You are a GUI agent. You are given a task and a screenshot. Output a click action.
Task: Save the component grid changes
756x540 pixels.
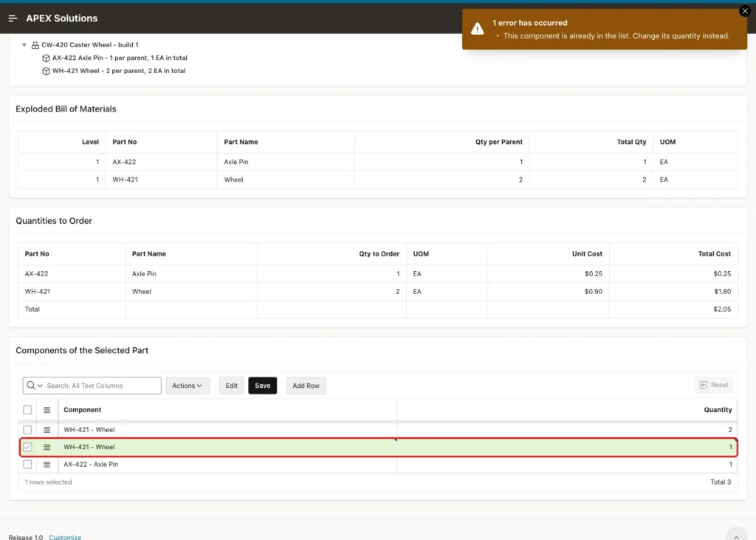point(262,386)
